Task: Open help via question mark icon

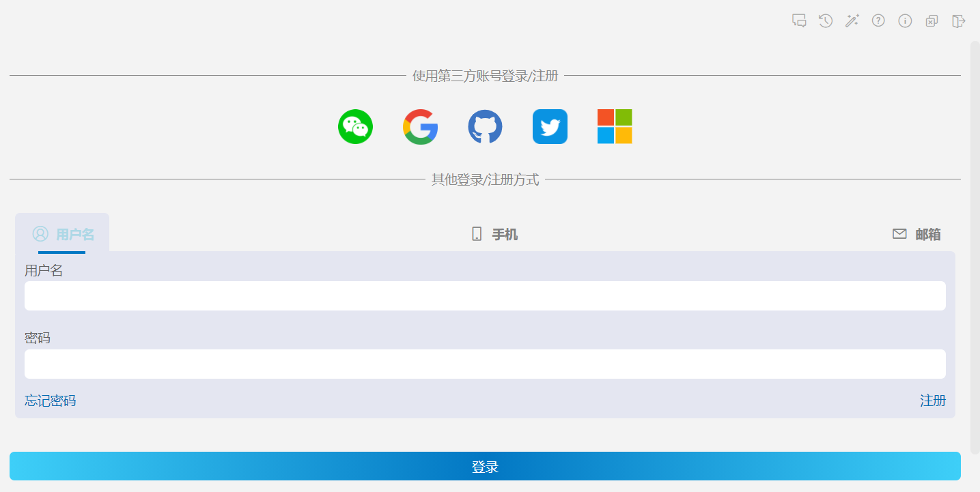Action: [x=878, y=20]
